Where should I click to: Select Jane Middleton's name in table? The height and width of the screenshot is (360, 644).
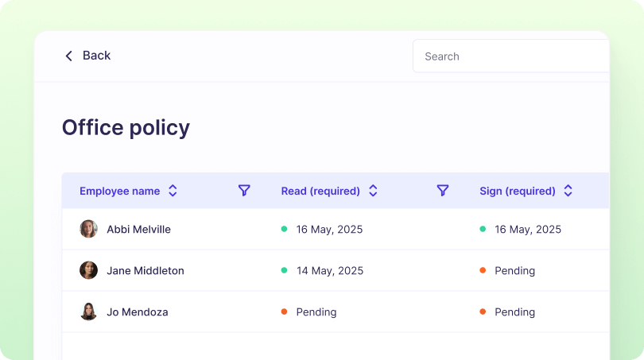point(145,271)
